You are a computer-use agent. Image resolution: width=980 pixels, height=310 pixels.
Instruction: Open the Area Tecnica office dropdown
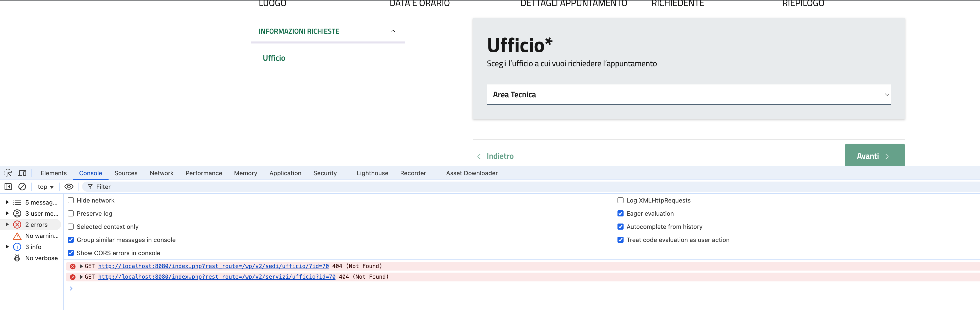[x=689, y=95]
